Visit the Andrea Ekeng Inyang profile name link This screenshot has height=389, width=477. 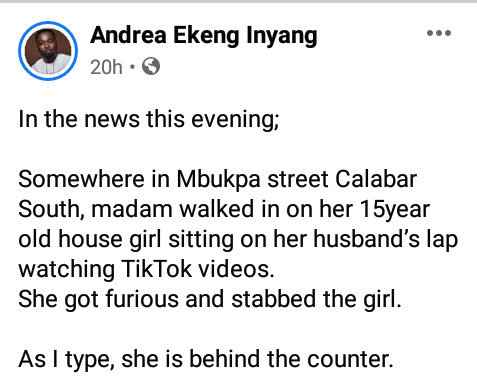pyautogui.click(x=204, y=35)
